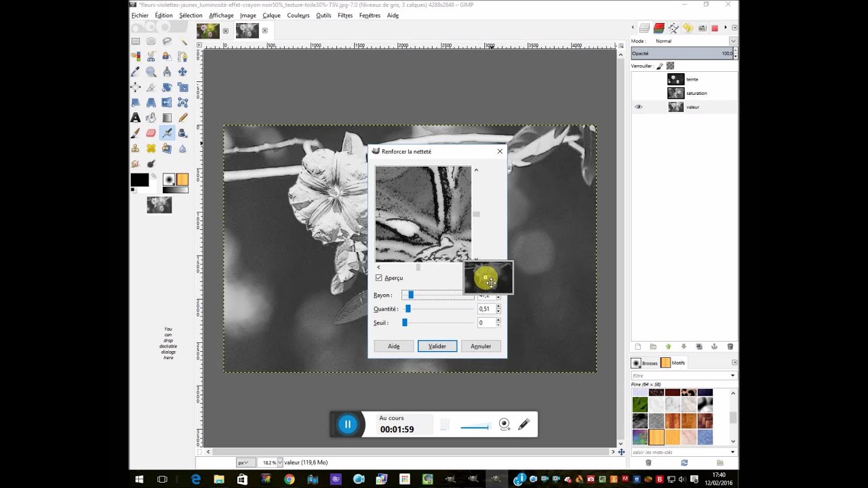Adjust the Quantité slider

438,309
